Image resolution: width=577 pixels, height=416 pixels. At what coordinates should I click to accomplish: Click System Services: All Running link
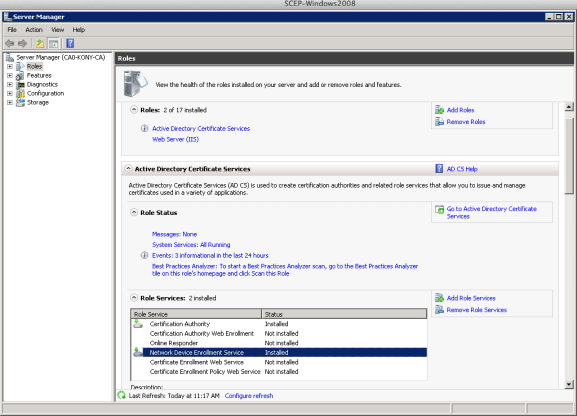191,245
